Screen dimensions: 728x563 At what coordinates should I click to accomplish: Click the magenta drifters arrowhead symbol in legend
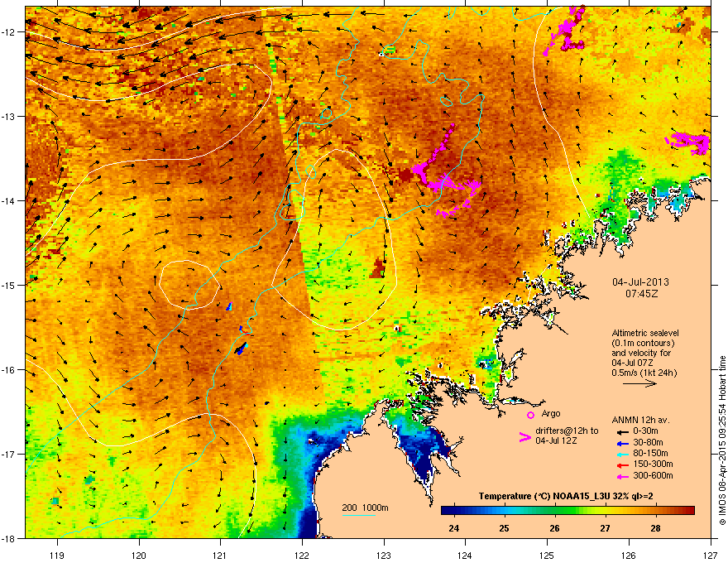tap(524, 437)
